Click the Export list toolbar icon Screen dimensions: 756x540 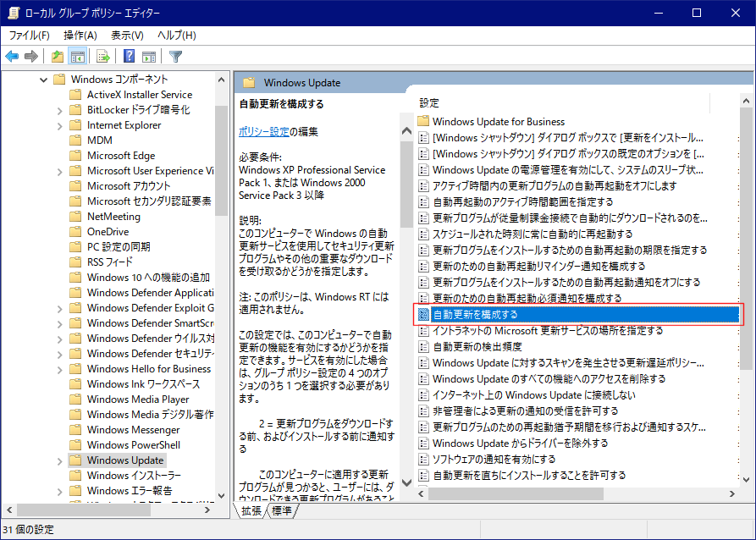(x=103, y=57)
